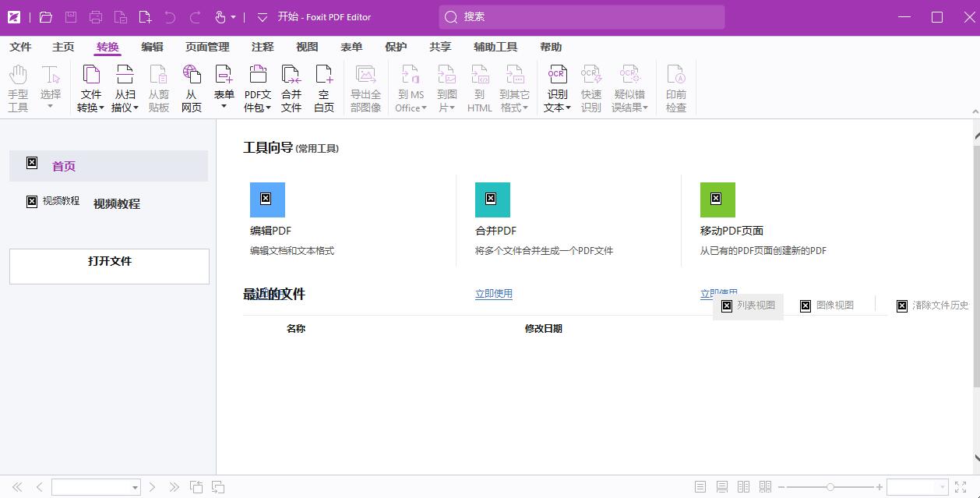Click the 合并PDF teal tool tile
This screenshot has height=498, width=980.
point(492,200)
